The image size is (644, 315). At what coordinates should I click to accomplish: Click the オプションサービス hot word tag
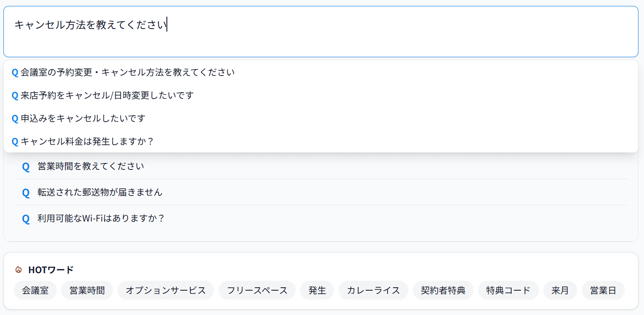point(166,291)
